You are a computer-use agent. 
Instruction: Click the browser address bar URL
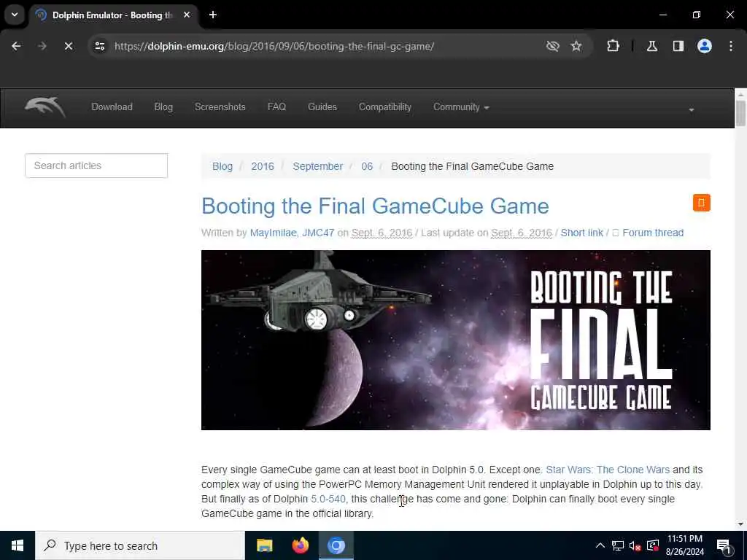click(x=274, y=46)
